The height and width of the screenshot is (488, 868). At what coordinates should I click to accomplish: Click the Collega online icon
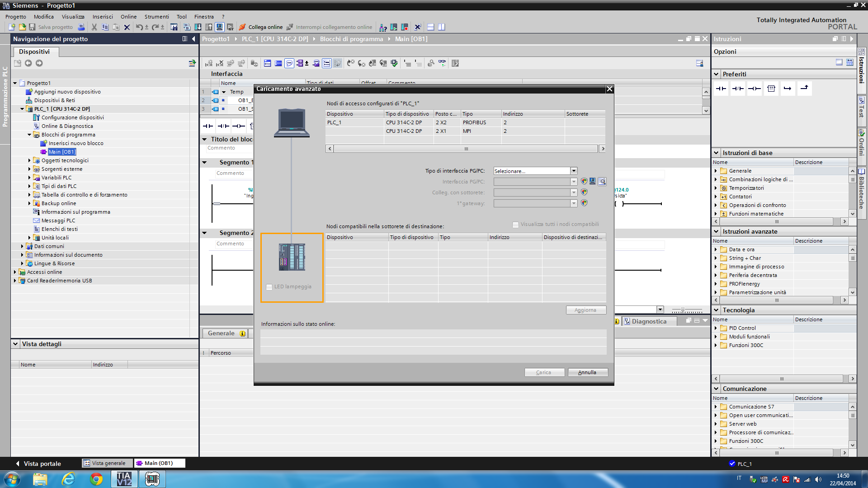click(243, 27)
